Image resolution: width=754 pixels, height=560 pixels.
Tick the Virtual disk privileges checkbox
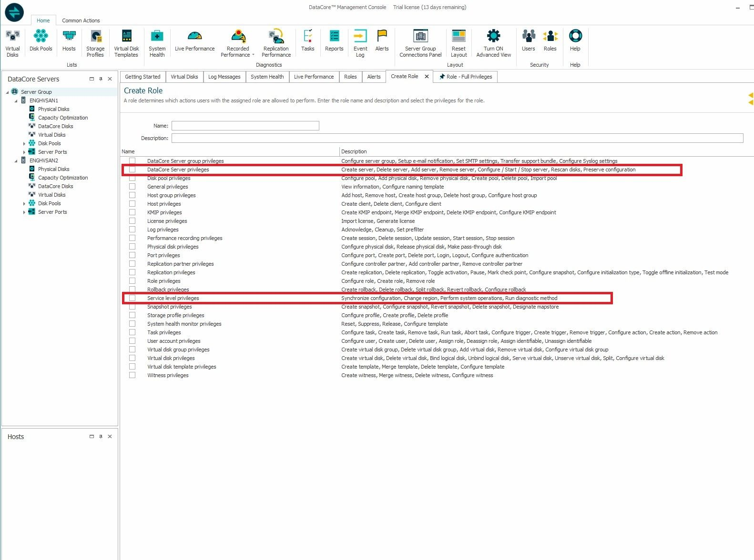point(132,358)
